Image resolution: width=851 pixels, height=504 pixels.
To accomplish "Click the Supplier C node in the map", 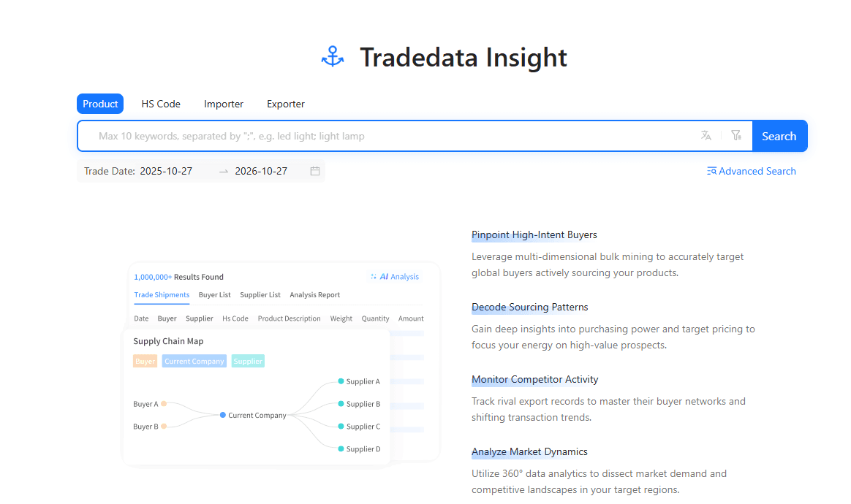I will 359,427.
